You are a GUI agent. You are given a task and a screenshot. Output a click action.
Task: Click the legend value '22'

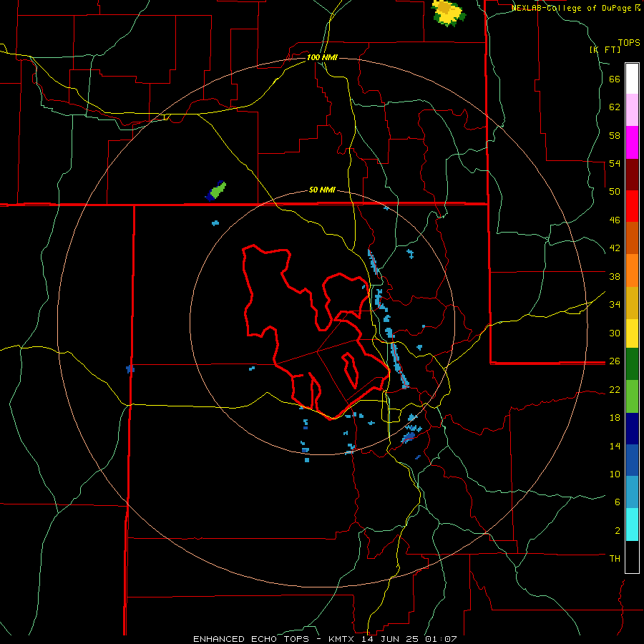[x=615, y=389]
